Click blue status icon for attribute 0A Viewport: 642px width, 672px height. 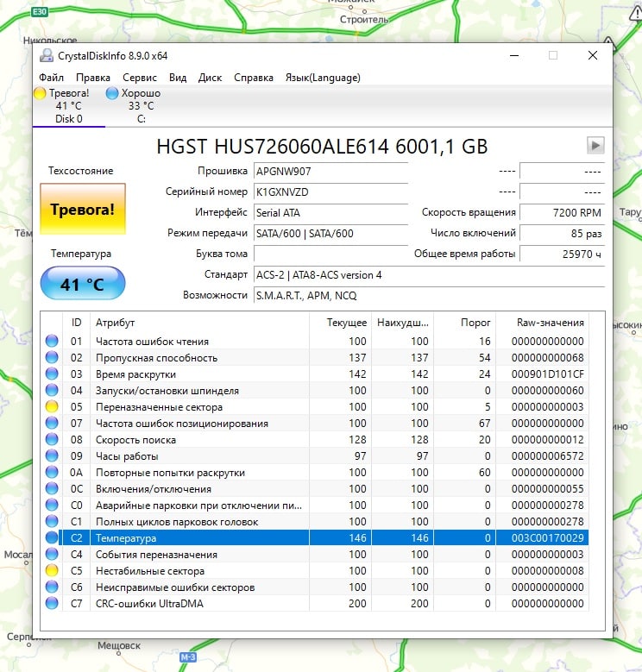[x=52, y=472]
